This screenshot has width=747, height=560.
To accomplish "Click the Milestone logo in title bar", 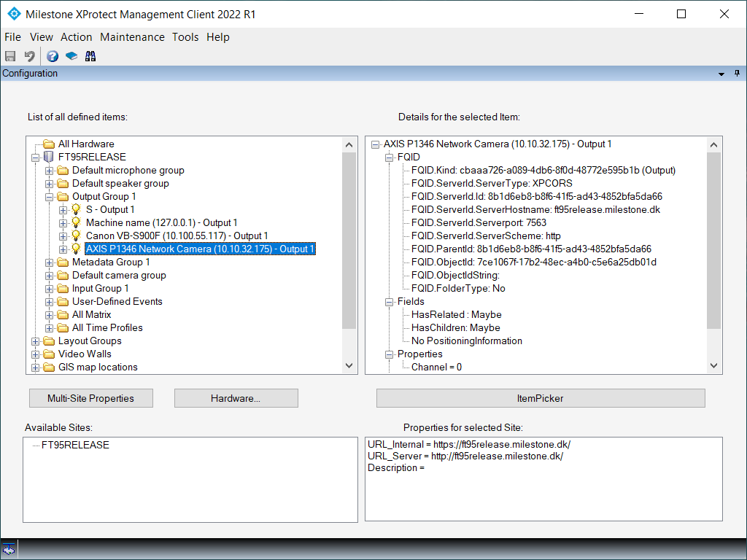I will pos(15,14).
